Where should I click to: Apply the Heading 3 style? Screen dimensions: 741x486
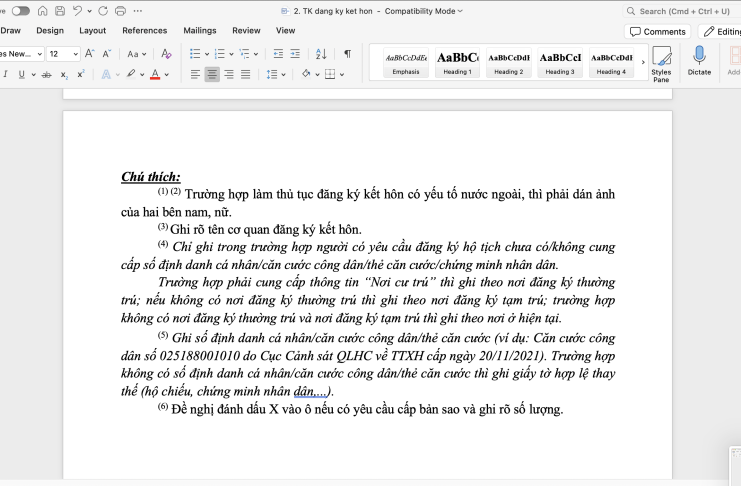[x=560, y=62]
